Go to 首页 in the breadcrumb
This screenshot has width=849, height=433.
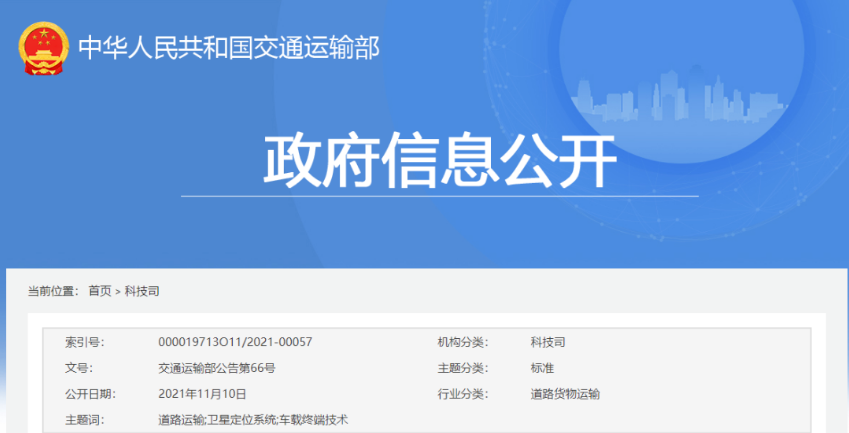[100, 291]
